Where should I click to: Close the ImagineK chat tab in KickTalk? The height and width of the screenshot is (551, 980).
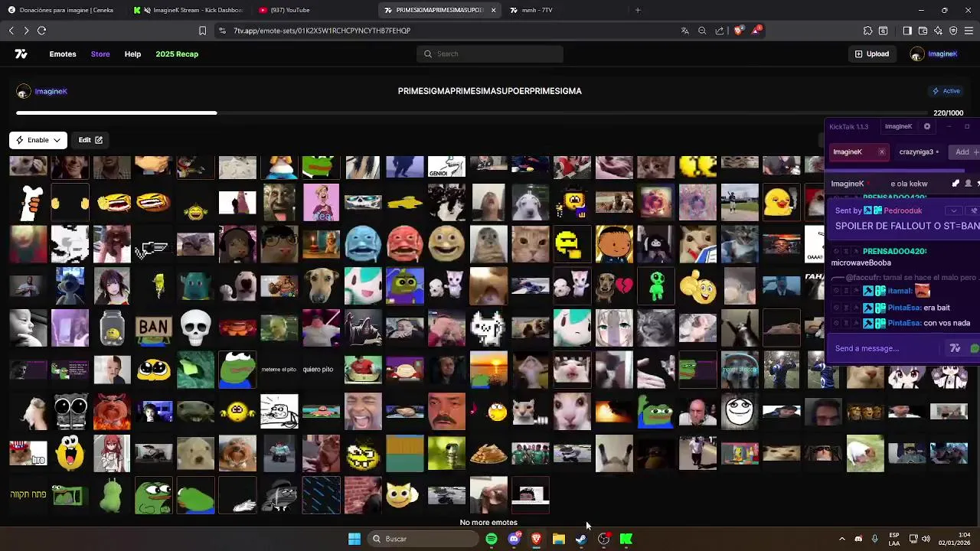click(x=881, y=152)
